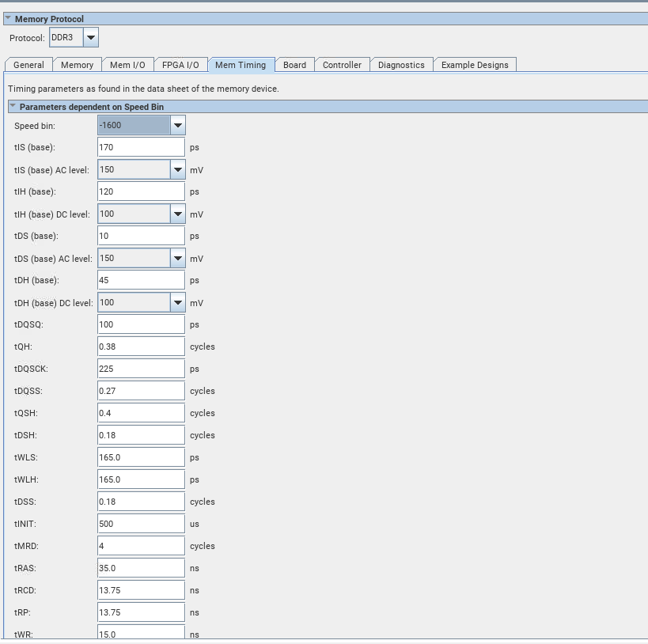648x644 pixels.
Task: Expand tIS (base) AC level dropdown
Action: 178,169
